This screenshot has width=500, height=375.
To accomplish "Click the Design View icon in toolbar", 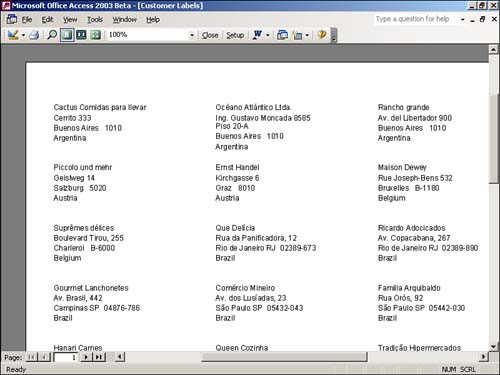I will (x=13, y=35).
